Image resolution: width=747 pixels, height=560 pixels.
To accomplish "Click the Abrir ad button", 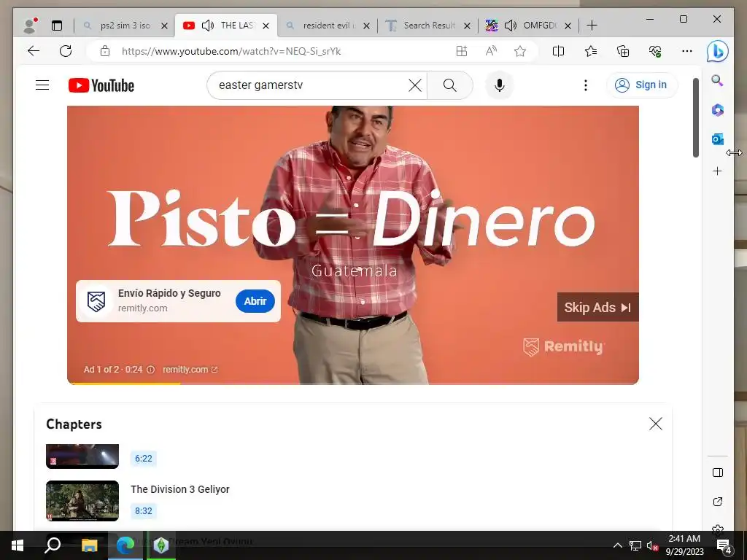I will point(255,301).
